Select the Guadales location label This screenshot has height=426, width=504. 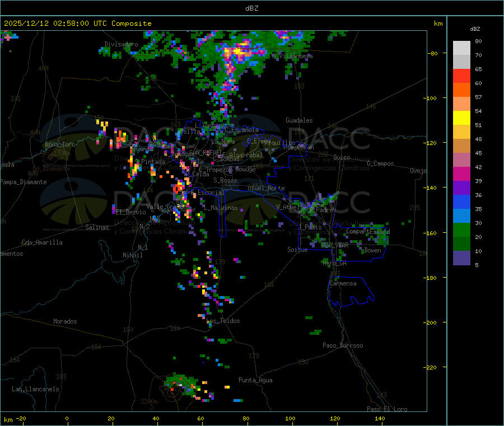click(299, 120)
